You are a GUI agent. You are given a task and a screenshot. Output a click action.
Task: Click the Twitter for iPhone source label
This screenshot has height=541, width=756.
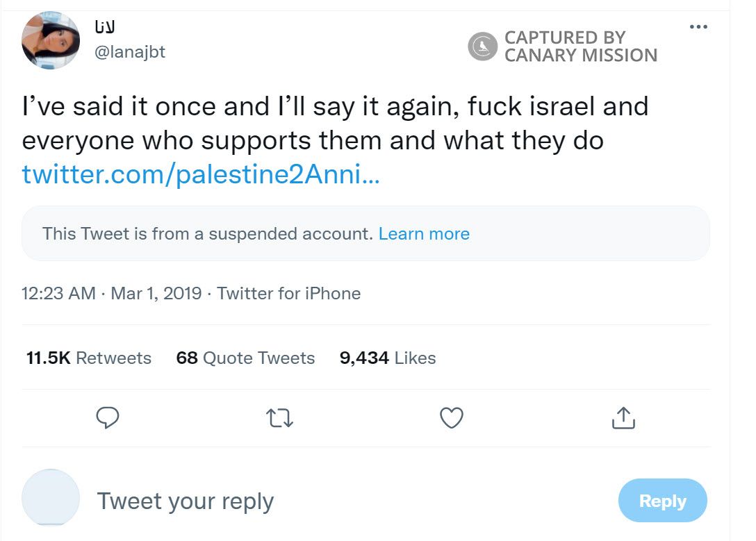tap(288, 294)
